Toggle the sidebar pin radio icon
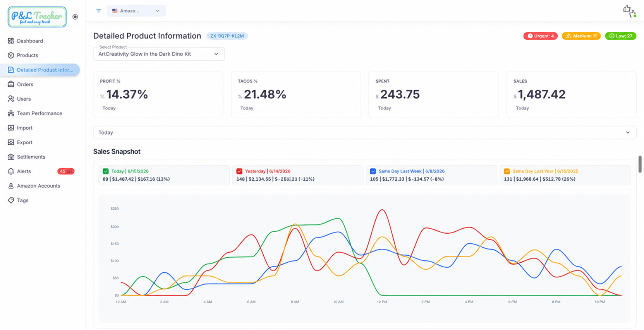Image resolution: width=644 pixels, height=330 pixels. pos(75,17)
